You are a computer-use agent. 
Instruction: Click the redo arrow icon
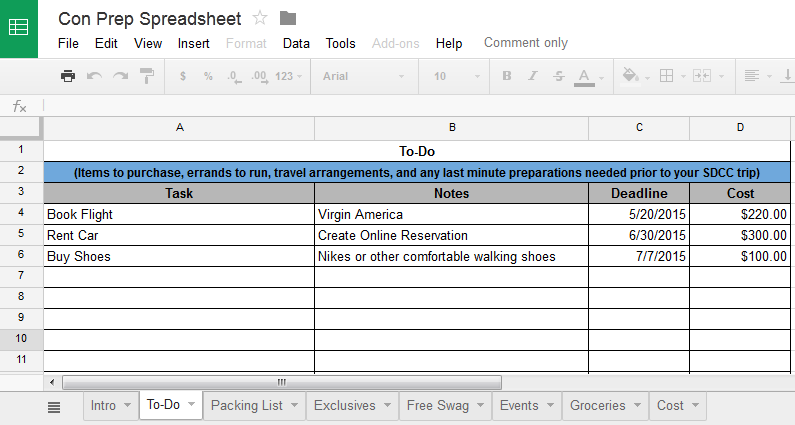(121, 76)
